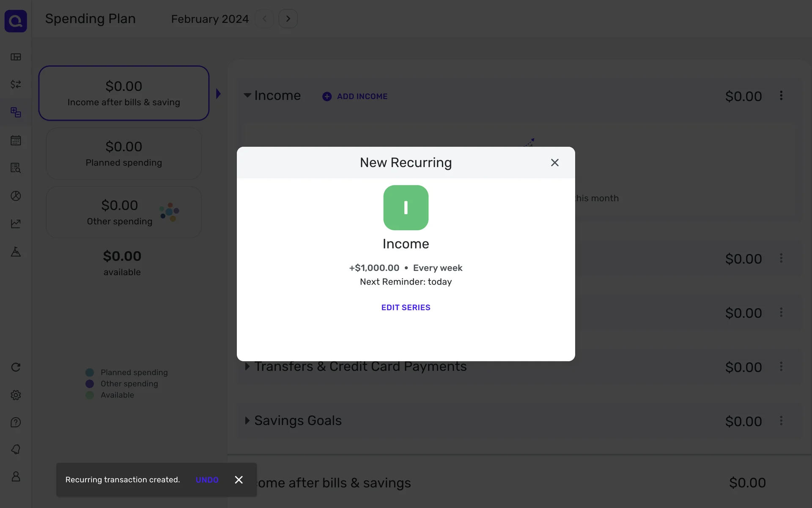Click the Quicken logo icon
Image resolution: width=812 pixels, height=508 pixels.
point(16,21)
